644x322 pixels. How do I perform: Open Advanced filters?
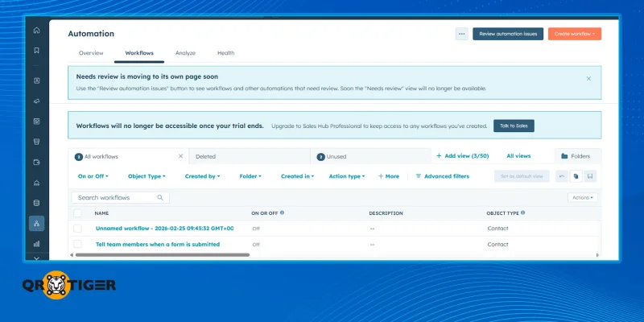tap(443, 176)
